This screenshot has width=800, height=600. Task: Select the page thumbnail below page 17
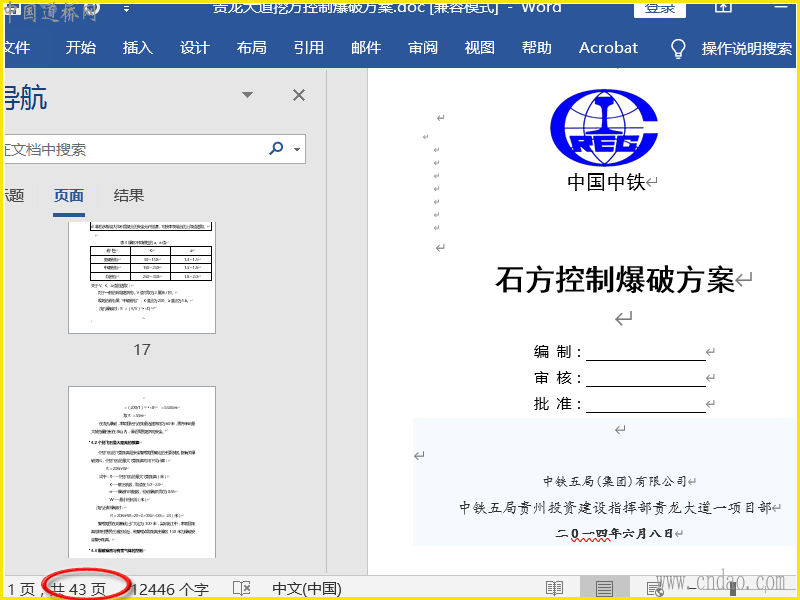click(142, 472)
